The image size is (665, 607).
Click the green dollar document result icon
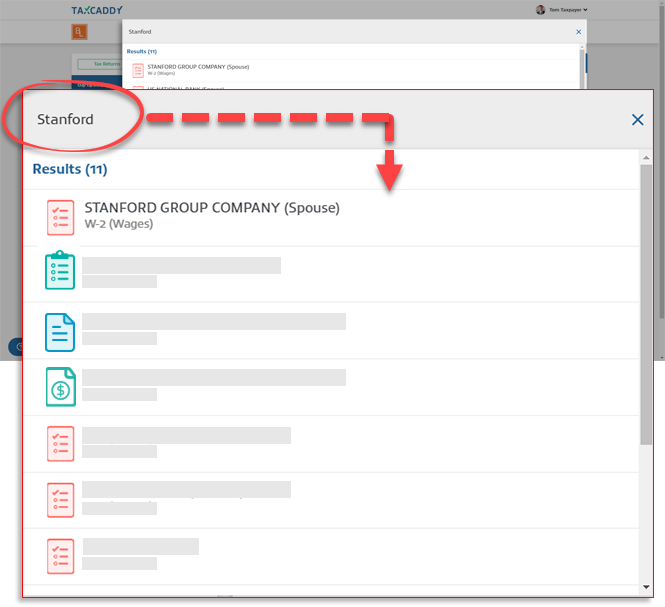pyautogui.click(x=61, y=387)
